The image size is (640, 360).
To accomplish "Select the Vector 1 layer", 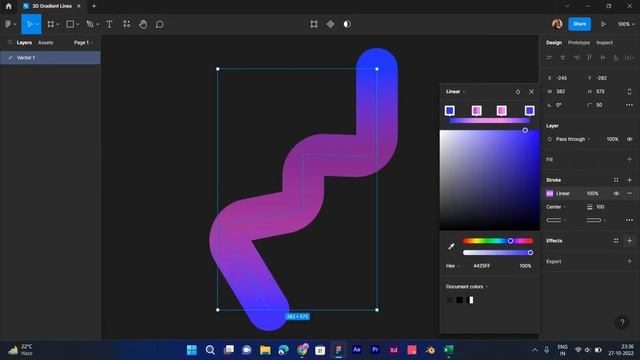I will point(50,58).
